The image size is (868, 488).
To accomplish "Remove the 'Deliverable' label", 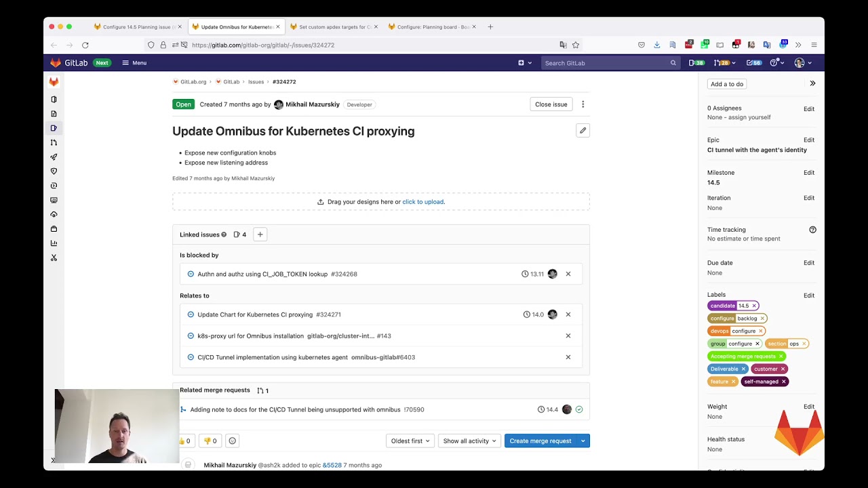I will (743, 369).
